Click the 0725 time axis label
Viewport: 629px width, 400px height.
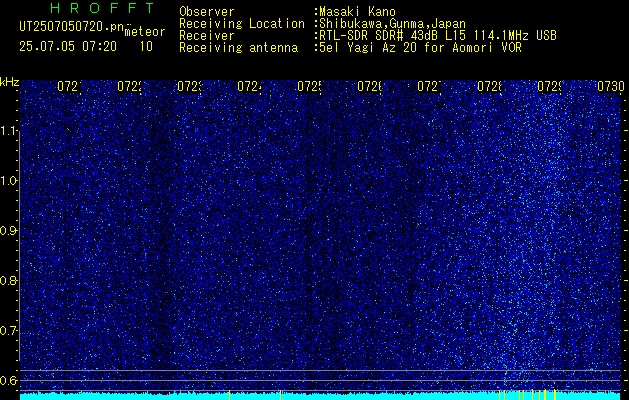309,87
